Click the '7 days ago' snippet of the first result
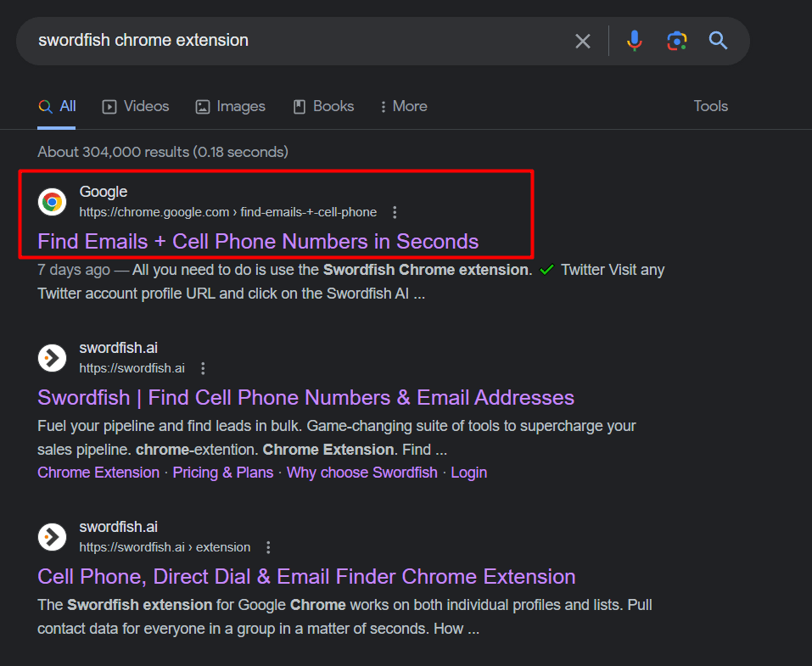This screenshot has width=812, height=666. 351,282
